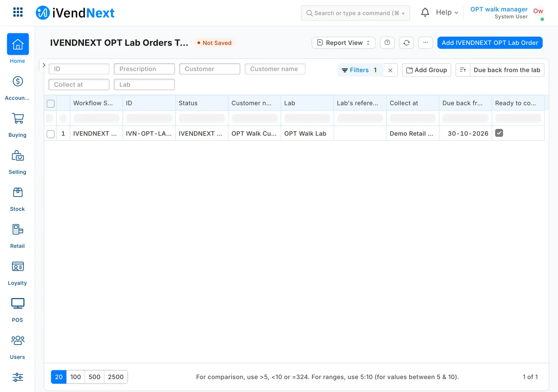Set page size to 2500
Image resolution: width=558 pixels, height=392 pixels.
(116, 377)
